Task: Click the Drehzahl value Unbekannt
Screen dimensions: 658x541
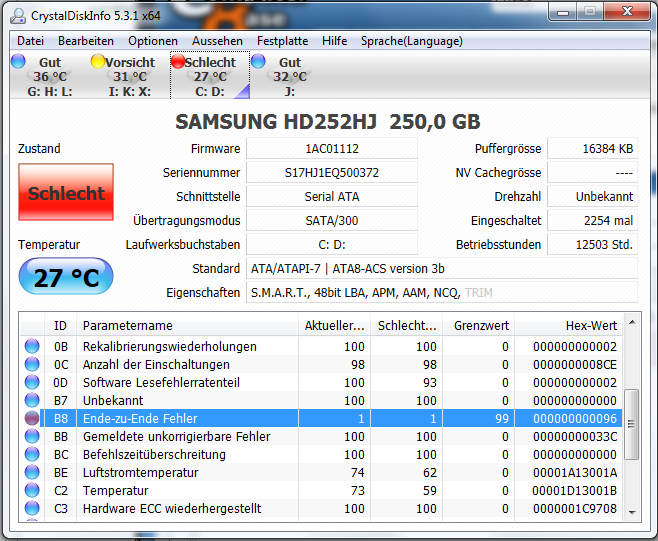Action: 593,196
